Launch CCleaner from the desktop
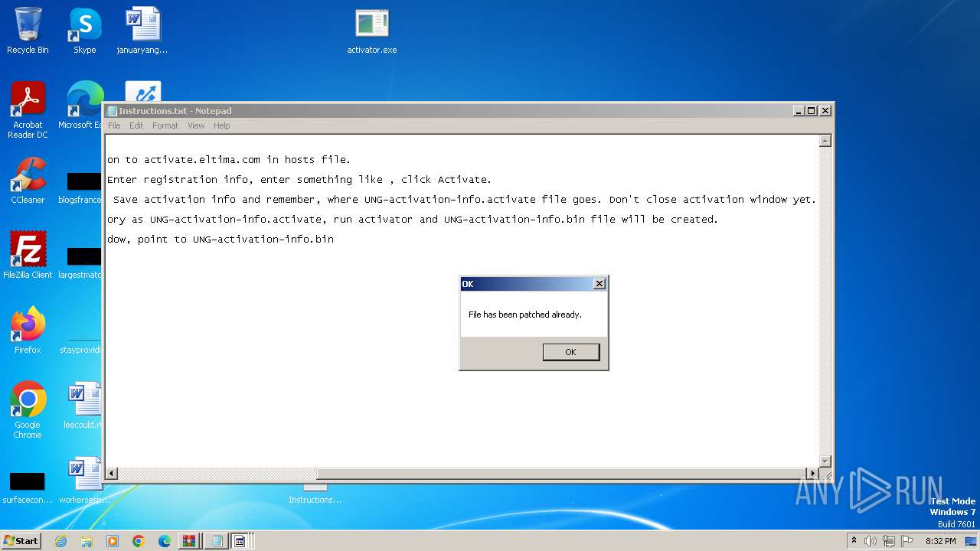Viewport: 980px width, 551px height. click(x=28, y=181)
